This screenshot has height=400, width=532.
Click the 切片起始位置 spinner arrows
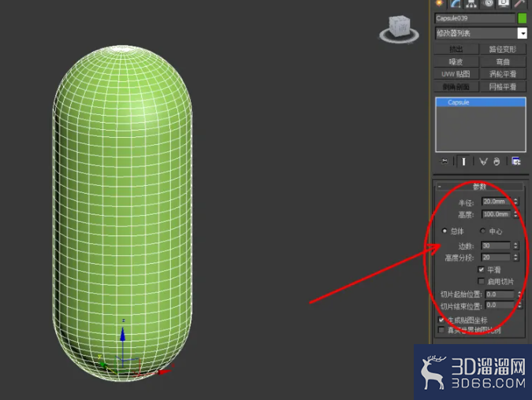tap(519, 294)
